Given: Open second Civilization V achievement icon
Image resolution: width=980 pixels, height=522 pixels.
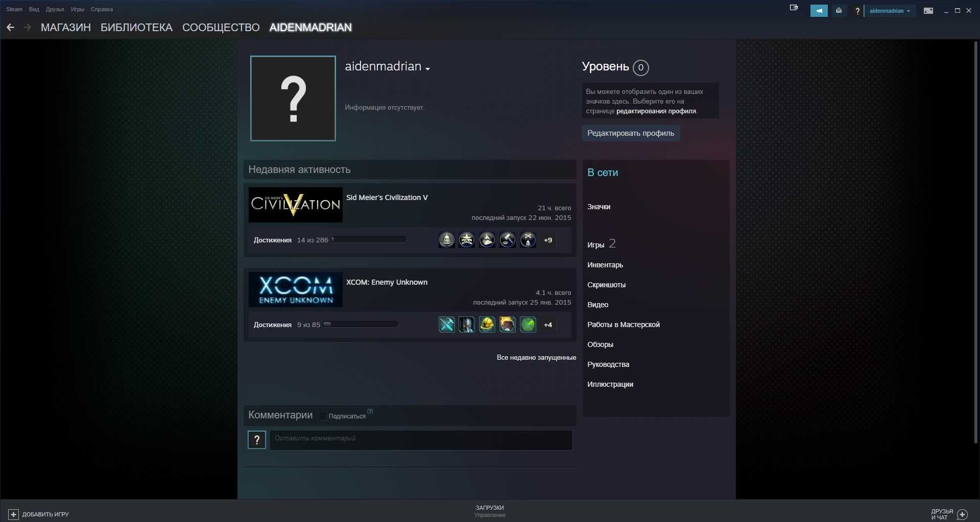Looking at the screenshot, I should click(x=466, y=240).
